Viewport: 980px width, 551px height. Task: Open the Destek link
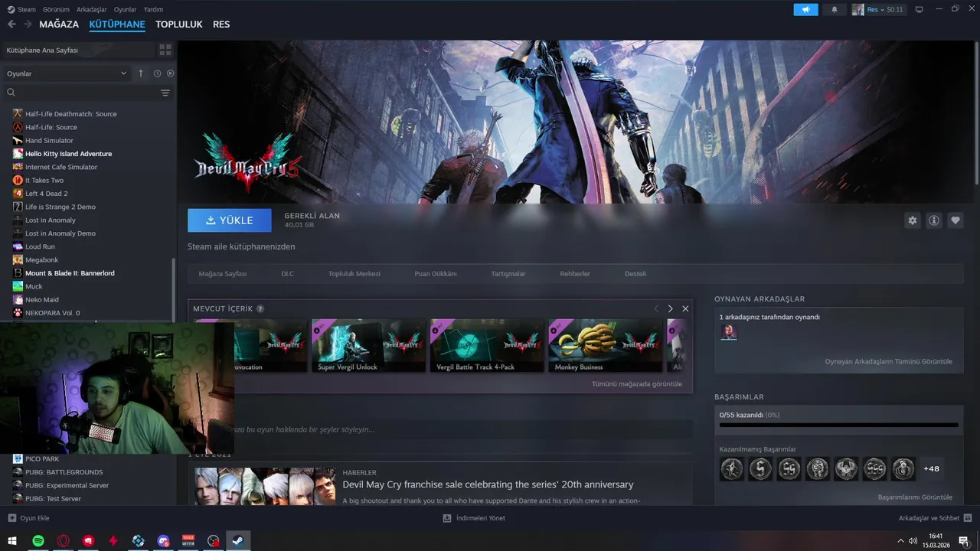pyautogui.click(x=635, y=274)
